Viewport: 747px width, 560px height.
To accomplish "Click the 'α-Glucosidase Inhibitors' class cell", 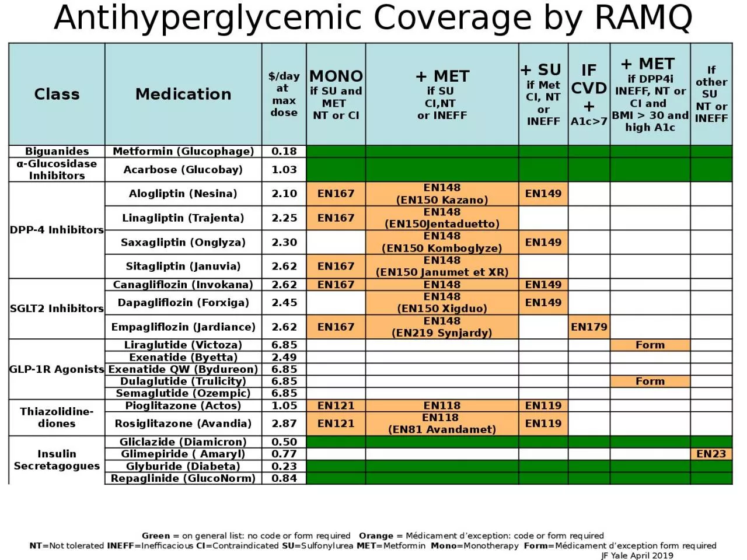I will (57, 170).
